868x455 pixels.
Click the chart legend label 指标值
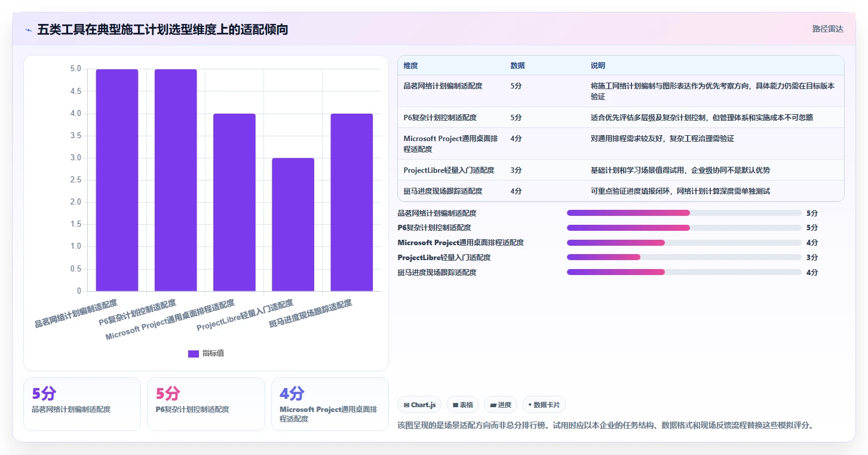pyautogui.click(x=213, y=353)
